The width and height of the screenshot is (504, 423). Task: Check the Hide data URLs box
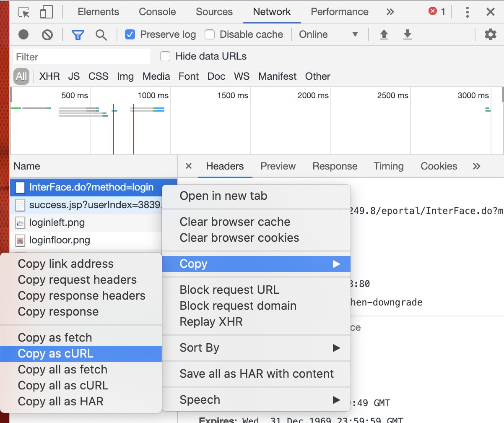coord(165,56)
